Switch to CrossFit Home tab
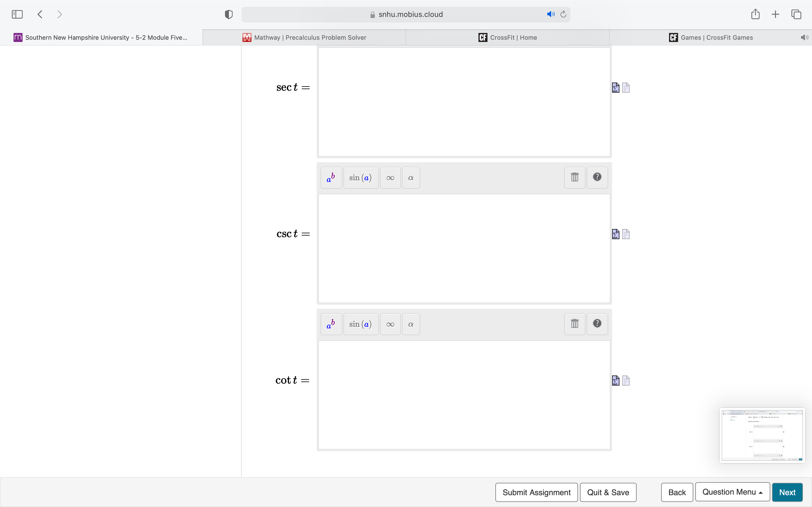This screenshot has width=812, height=507. tap(507, 37)
